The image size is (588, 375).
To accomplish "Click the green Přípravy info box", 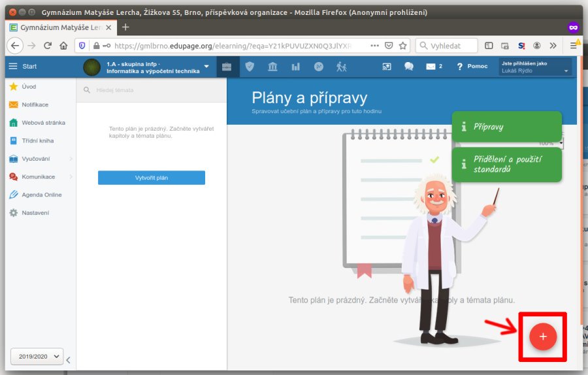I will 506,127.
